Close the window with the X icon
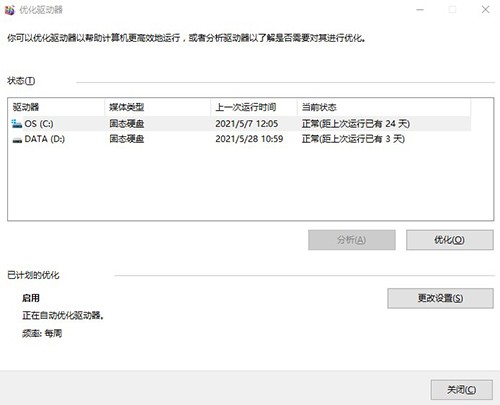Screen dimensions: 500x405 coord(485,10)
